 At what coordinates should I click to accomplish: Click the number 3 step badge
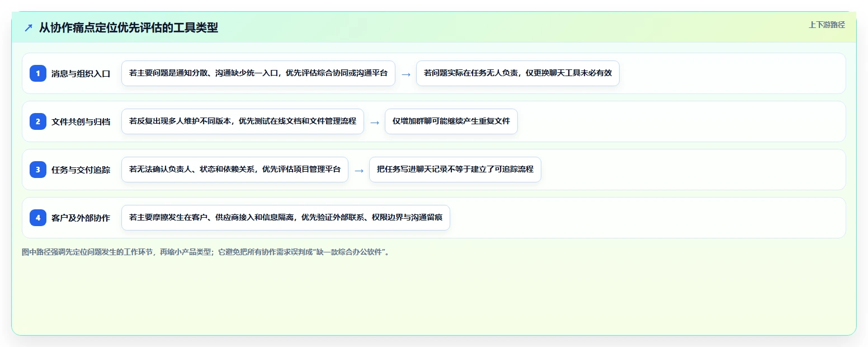[38, 170]
